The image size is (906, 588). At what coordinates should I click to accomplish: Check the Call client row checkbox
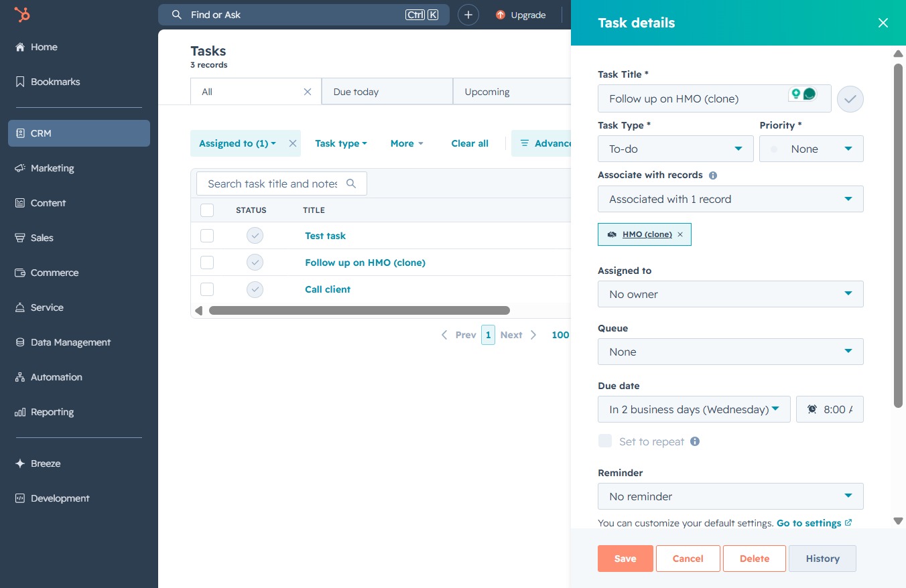(207, 289)
